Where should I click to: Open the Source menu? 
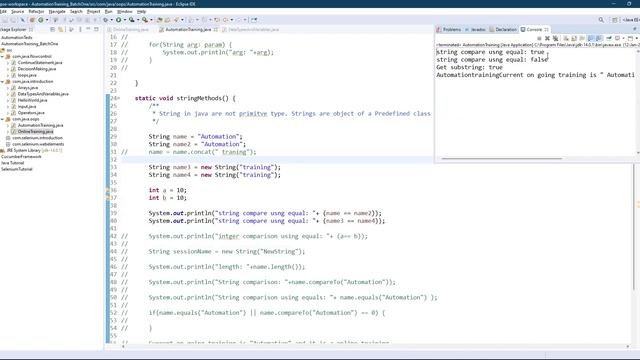point(17,11)
